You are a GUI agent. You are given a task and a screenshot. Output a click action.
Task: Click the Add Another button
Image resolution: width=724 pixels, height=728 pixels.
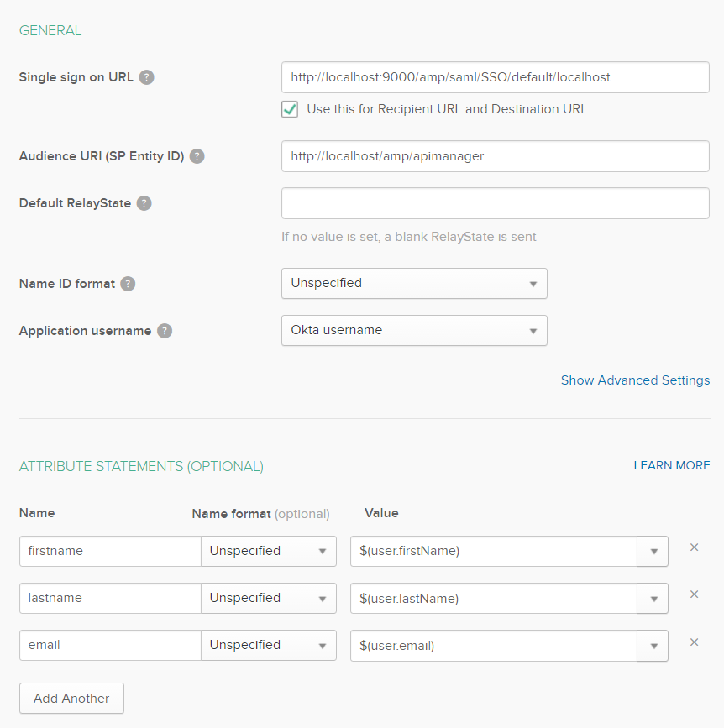pos(71,698)
